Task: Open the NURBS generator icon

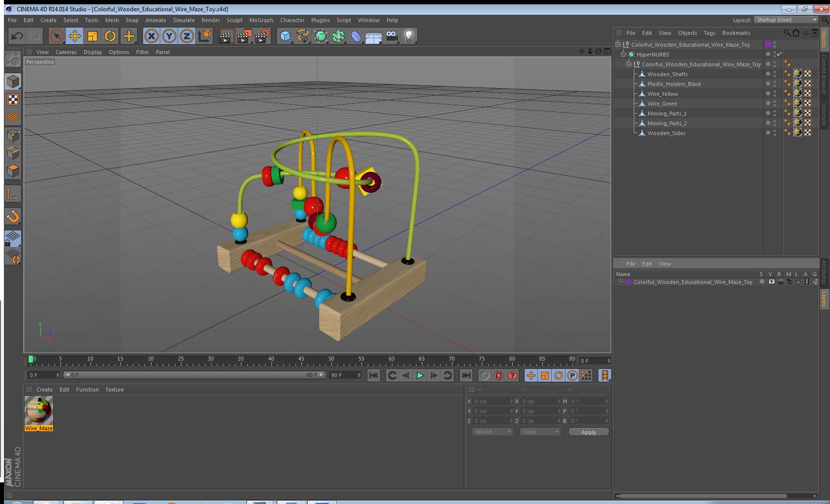Action: click(x=321, y=36)
